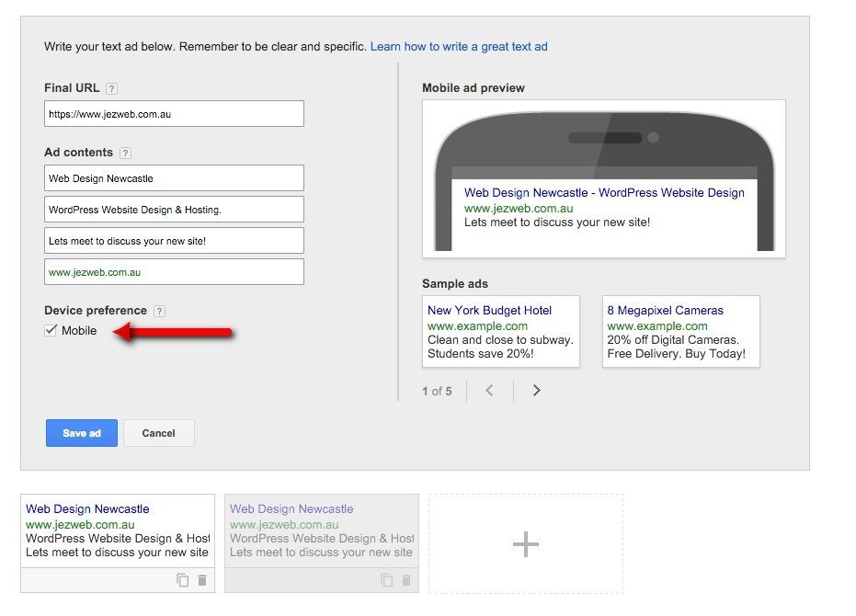Delete the first ad with the trash icon

(x=200, y=580)
